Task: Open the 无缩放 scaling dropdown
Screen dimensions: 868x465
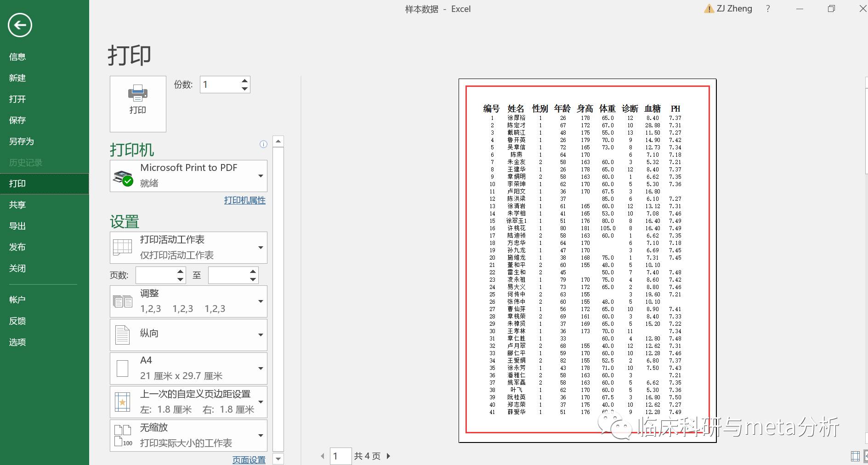Action: (188, 436)
